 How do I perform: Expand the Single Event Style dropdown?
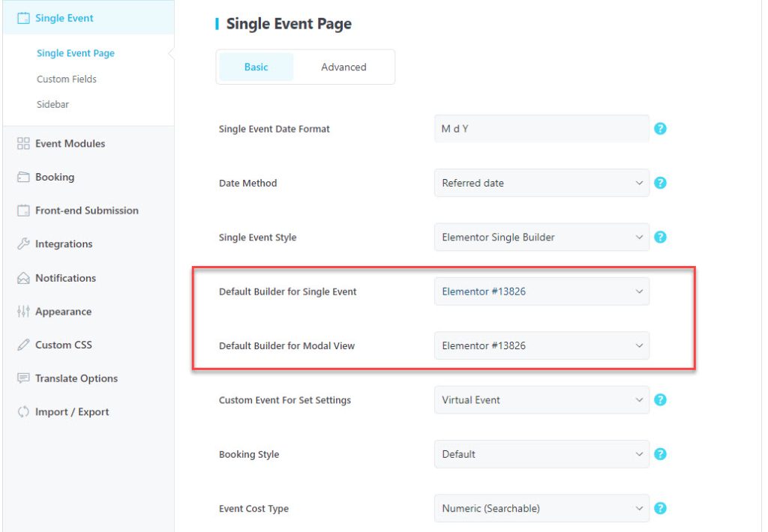tap(541, 237)
